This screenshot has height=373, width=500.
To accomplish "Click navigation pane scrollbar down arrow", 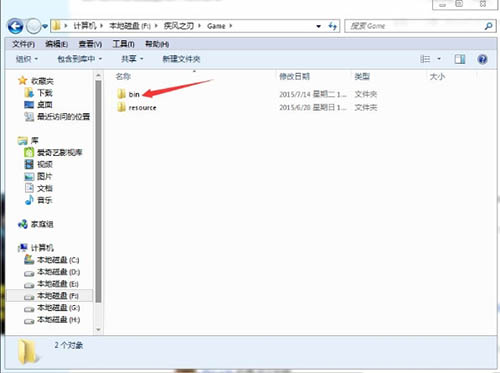I will pos(98,329).
